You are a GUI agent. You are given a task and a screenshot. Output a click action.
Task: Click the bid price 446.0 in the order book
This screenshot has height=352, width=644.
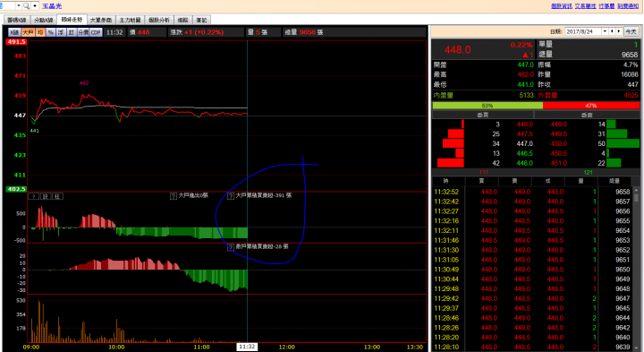click(524, 163)
